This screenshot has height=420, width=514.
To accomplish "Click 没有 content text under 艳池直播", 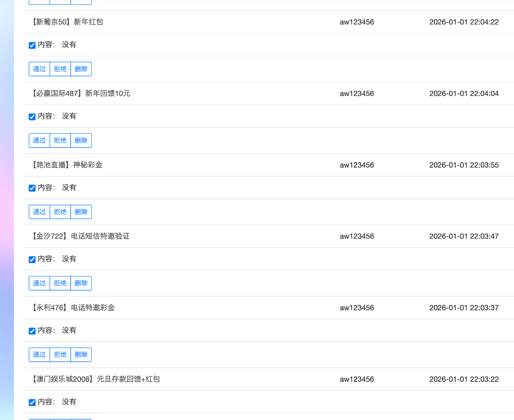I will [69, 188].
